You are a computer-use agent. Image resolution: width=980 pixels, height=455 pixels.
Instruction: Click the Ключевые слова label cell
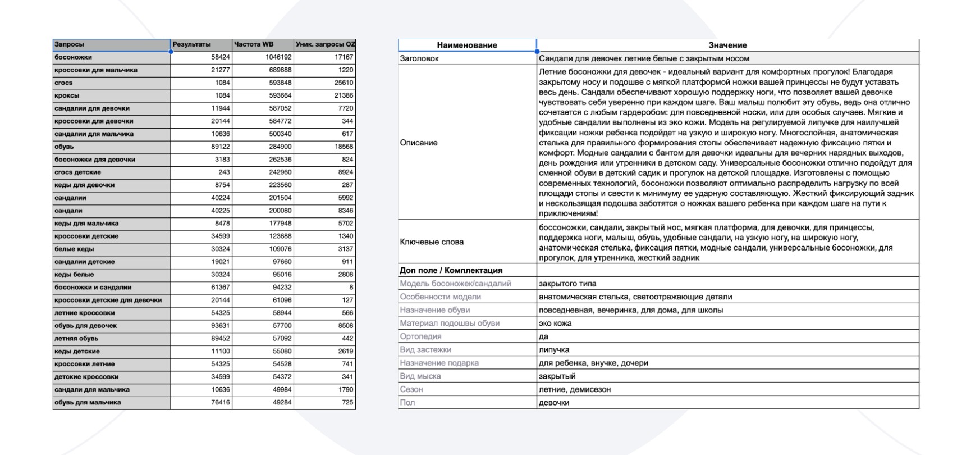pos(467,242)
